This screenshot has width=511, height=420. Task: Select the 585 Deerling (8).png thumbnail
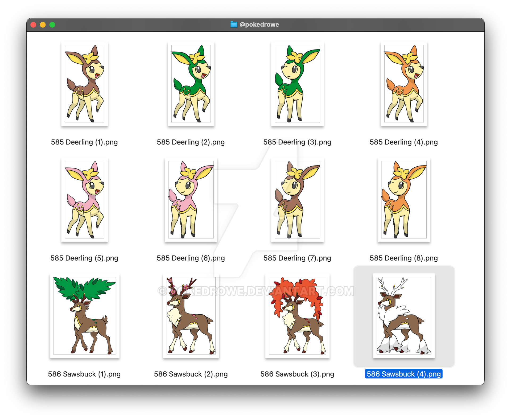click(x=404, y=200)
